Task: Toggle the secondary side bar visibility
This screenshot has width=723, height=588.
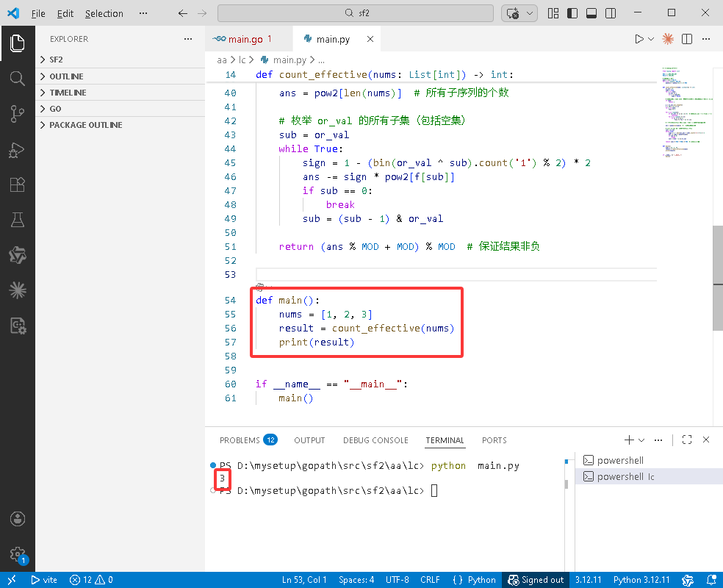Action: point(611,13)
